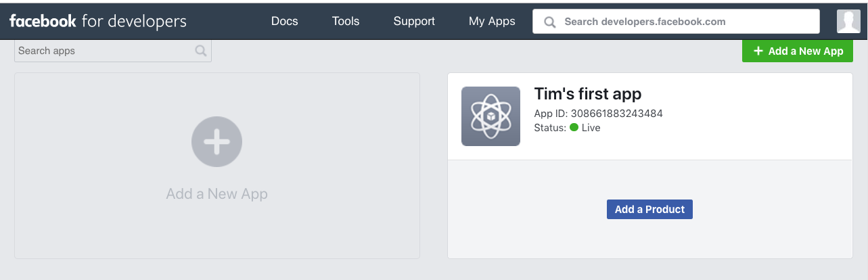The height and width of the screenshot is (280, 868).
Task: Click the Add a Product button
Action: click(649, 209)
